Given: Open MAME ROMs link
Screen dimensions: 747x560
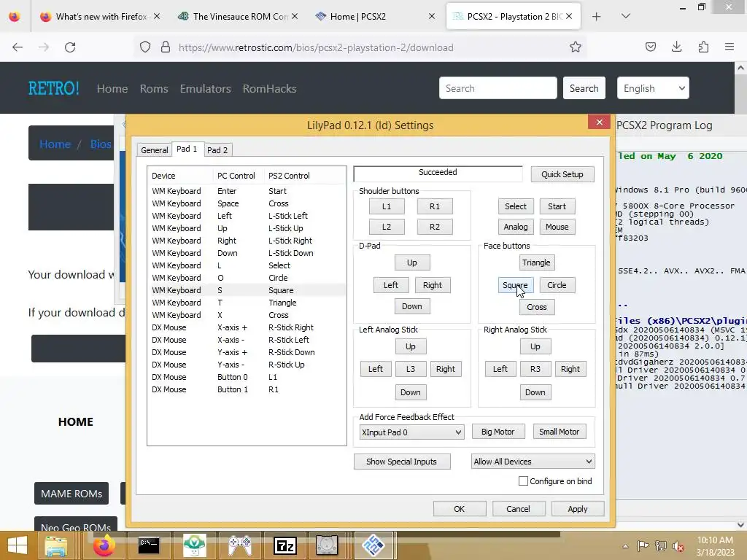Looking at the screenshot, I should (x=71, y=494).
